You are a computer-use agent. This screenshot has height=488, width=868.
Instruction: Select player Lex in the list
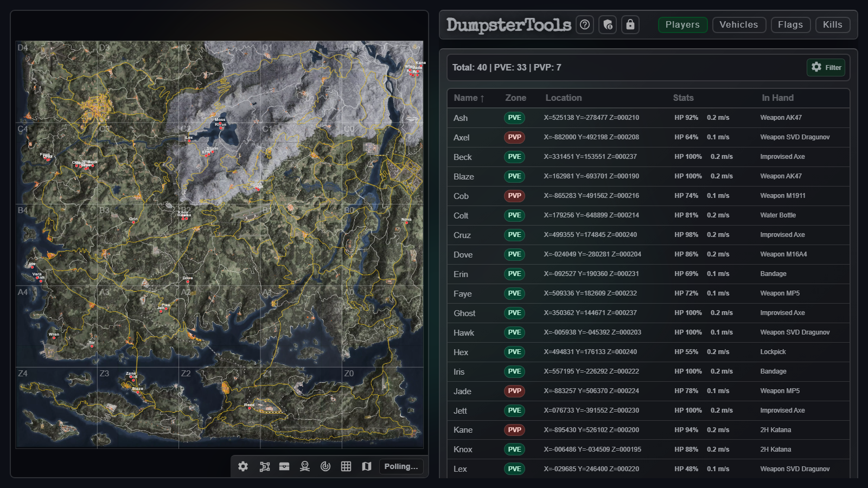point(648,469)
